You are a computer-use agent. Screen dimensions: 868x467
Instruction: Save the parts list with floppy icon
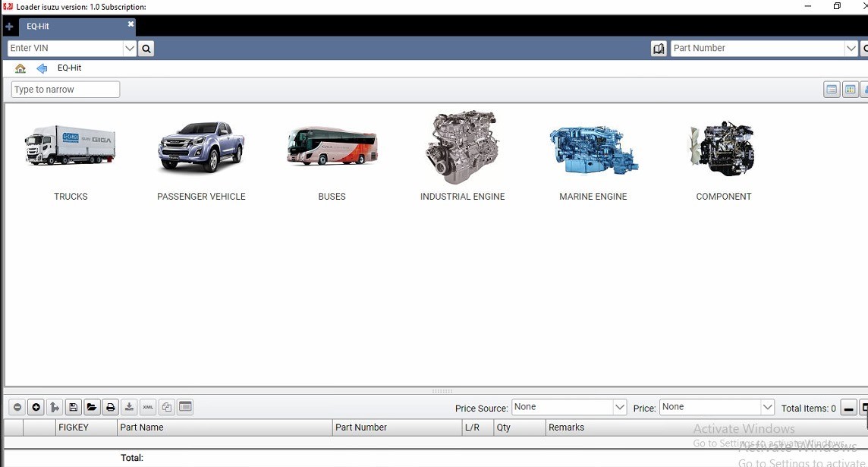pyautogui.click(x=73, y=407)
